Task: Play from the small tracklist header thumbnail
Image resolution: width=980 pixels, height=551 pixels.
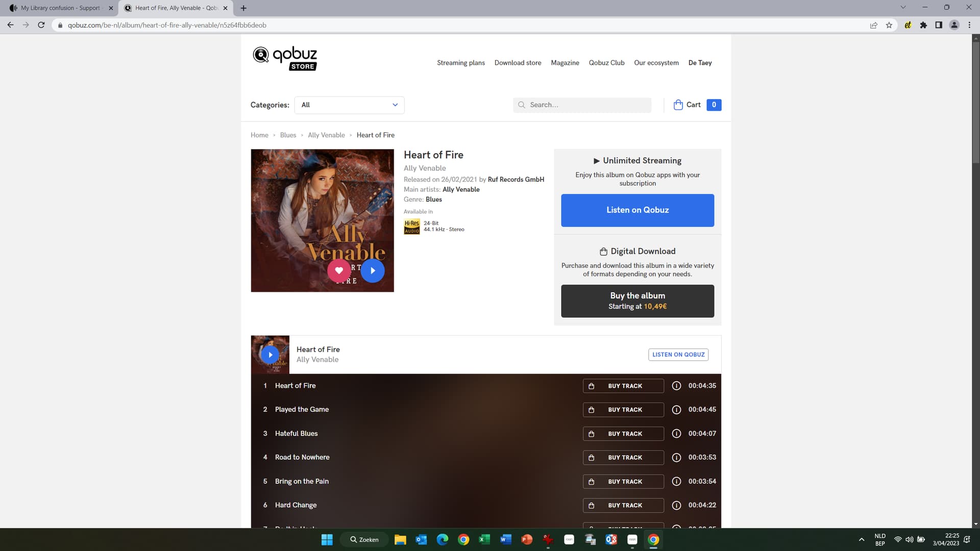Action: (x=270, y=355)
